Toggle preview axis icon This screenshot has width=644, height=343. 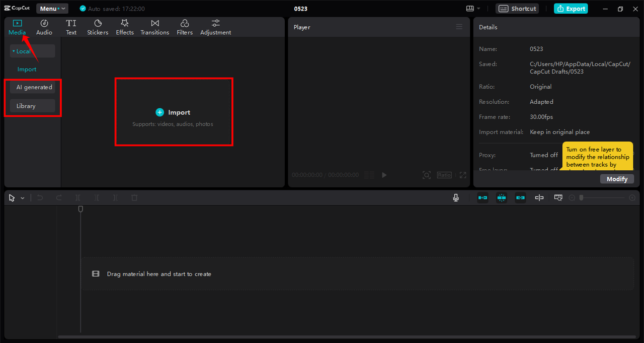[x=539, y=198]
